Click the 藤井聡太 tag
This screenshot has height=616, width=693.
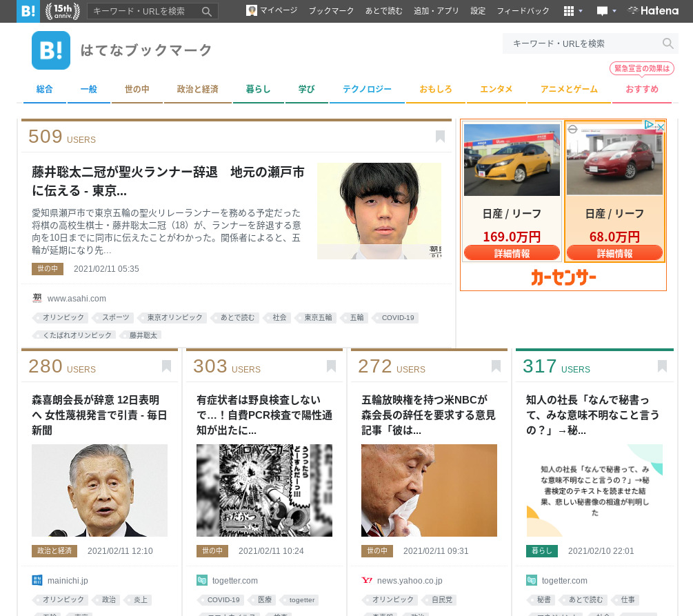point(141,335)
